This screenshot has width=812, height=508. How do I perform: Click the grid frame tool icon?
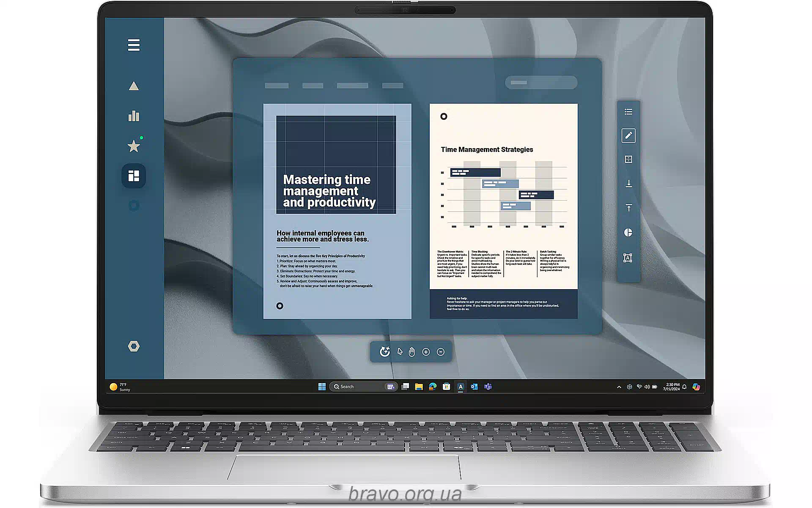click(x=628, y=160)
